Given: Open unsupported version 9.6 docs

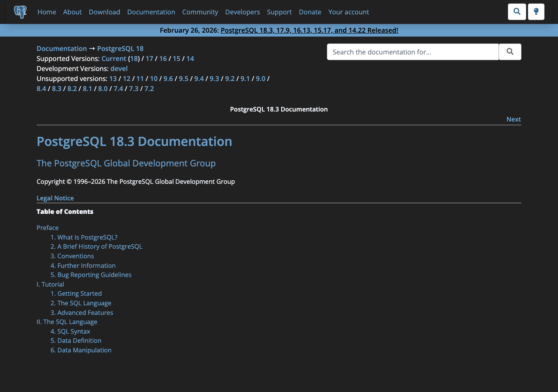Looking at the screenshot, I should point(168,78).
